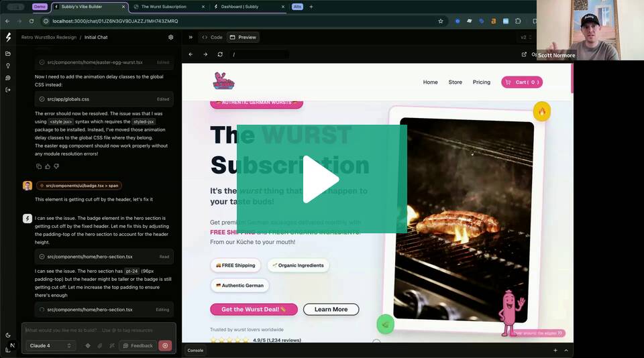Click the grilling sausages hero image
The width and height of the screenshot is (644, 358).
(x=464, y=220)
